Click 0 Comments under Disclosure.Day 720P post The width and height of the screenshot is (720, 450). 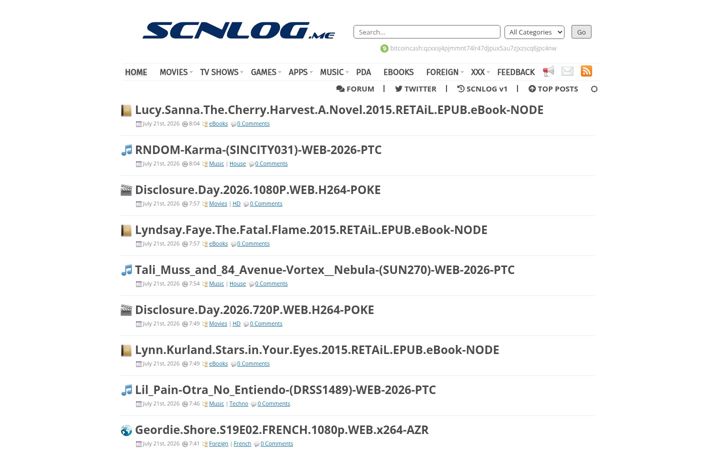(266, 324)
